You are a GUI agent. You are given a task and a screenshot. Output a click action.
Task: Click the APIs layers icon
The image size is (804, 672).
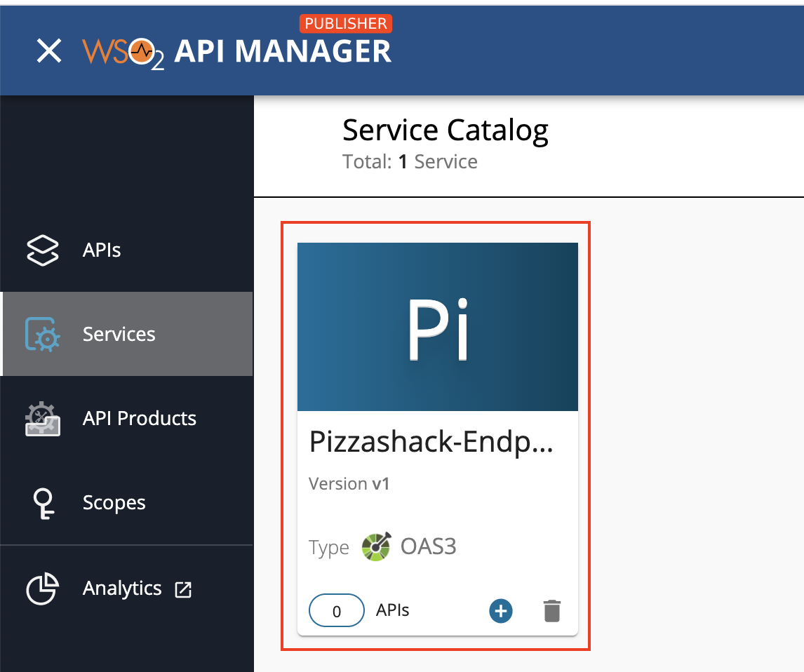(43, 250)
